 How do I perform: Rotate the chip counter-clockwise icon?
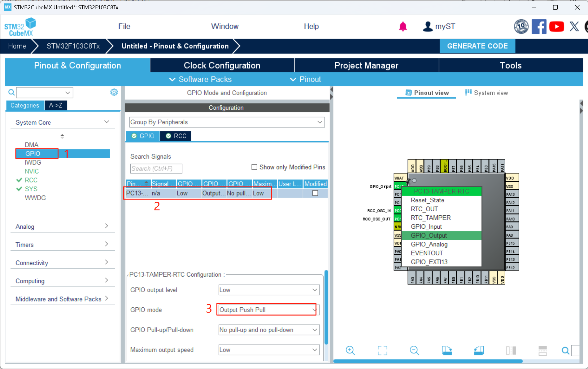479,350
